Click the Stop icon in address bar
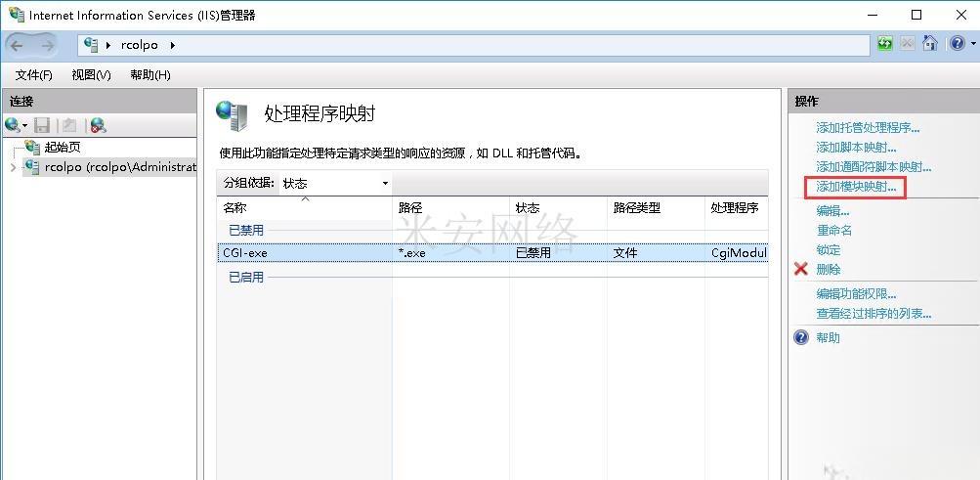Image resolution: width=980 pixels, height=480 pixels. (x=908, y=44)
